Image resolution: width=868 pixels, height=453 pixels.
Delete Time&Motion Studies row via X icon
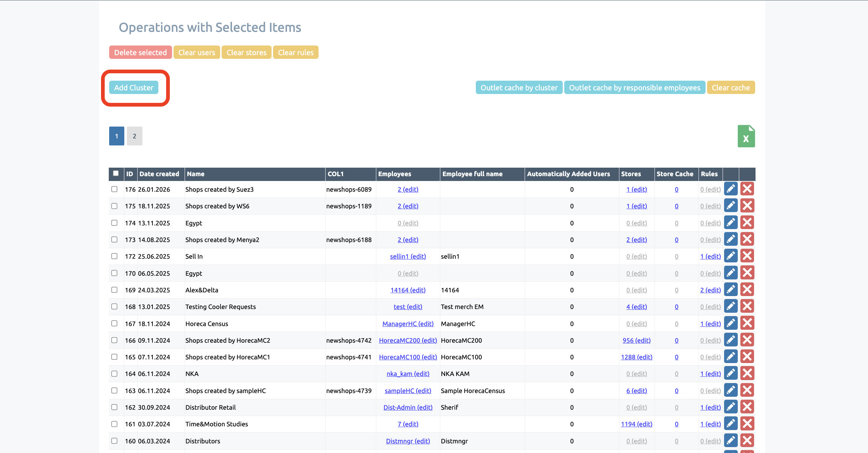[747, 424]
